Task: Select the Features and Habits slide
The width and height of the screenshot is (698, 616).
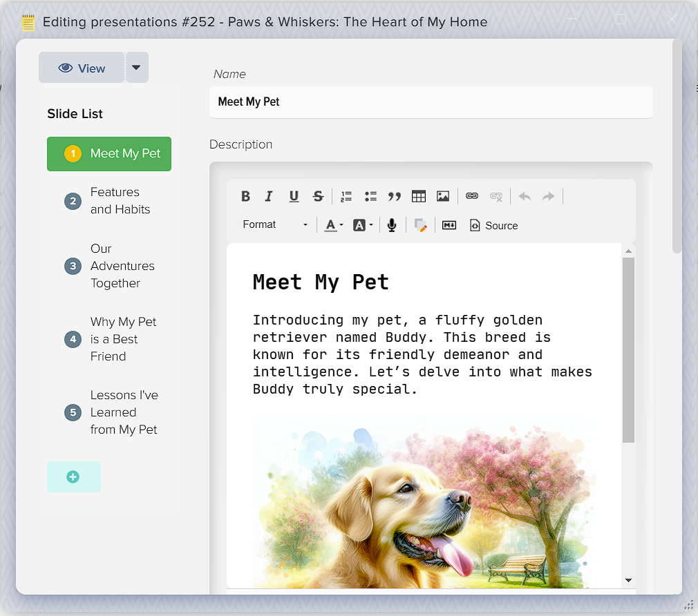Action: (109, 200)
